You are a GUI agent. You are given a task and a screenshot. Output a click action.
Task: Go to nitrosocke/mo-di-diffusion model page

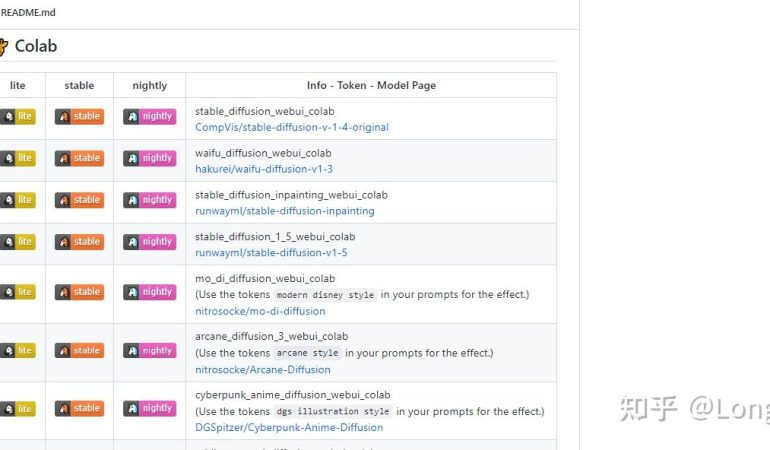tap(260, 311)
